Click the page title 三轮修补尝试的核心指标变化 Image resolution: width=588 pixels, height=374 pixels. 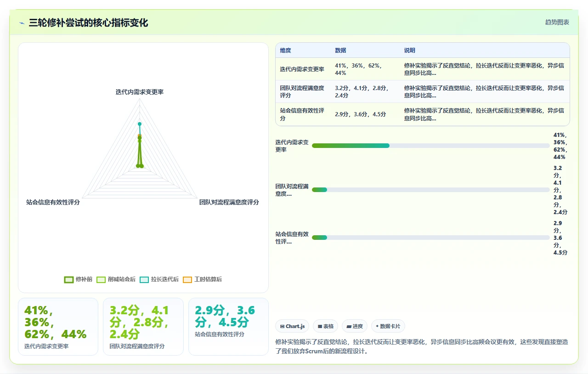pos(88,23)
